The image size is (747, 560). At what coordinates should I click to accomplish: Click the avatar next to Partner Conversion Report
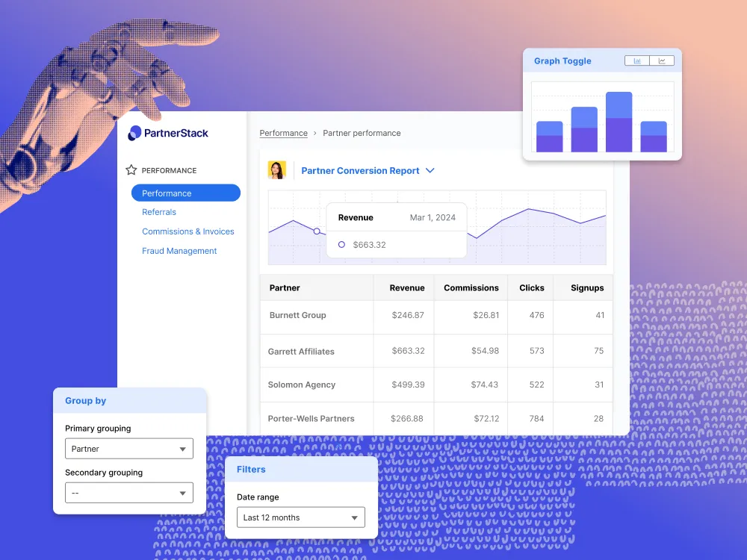coord(277,170)
